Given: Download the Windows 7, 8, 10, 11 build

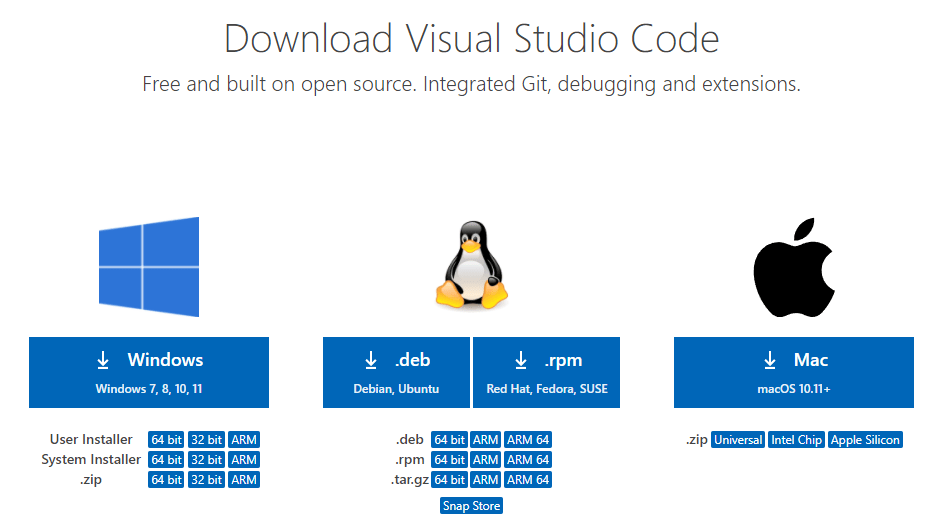Looking at the screenshot, I should (x=149, y=372).
